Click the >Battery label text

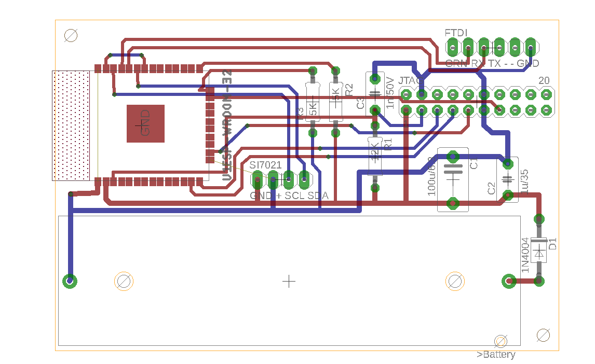tap(496, 355)
